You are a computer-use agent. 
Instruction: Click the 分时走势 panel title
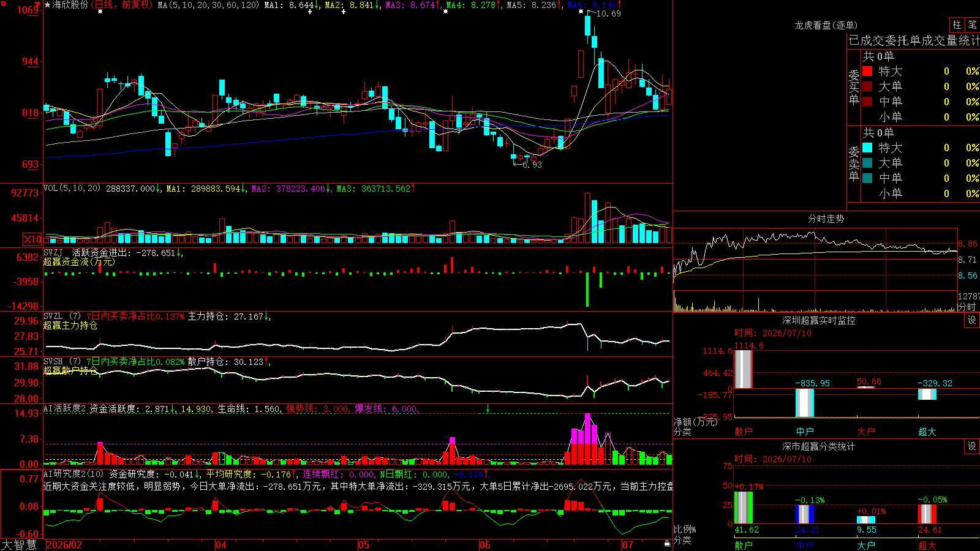(x=826, y=219)
